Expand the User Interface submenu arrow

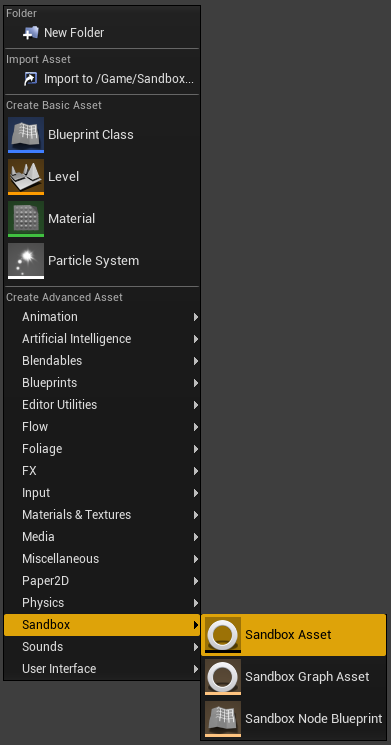click(196, 669)
